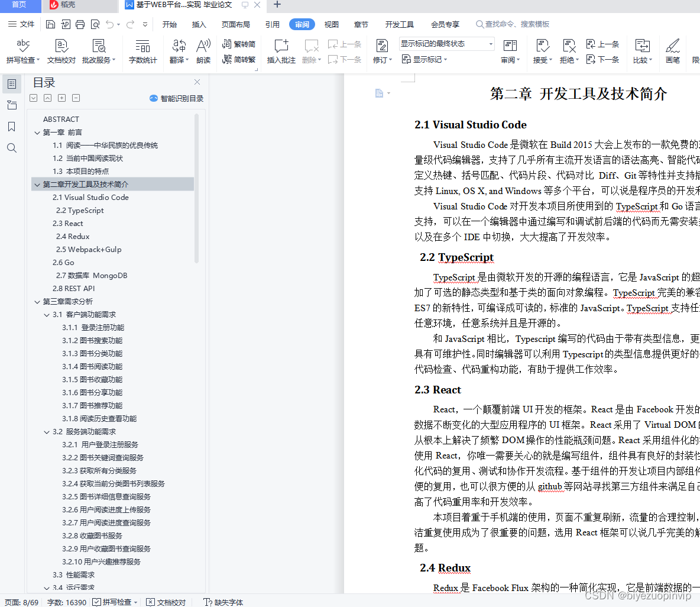This screenshot has height=607, width=700.
Task: Start the 朗读 read-aloud feature
Action: point(203,51)
